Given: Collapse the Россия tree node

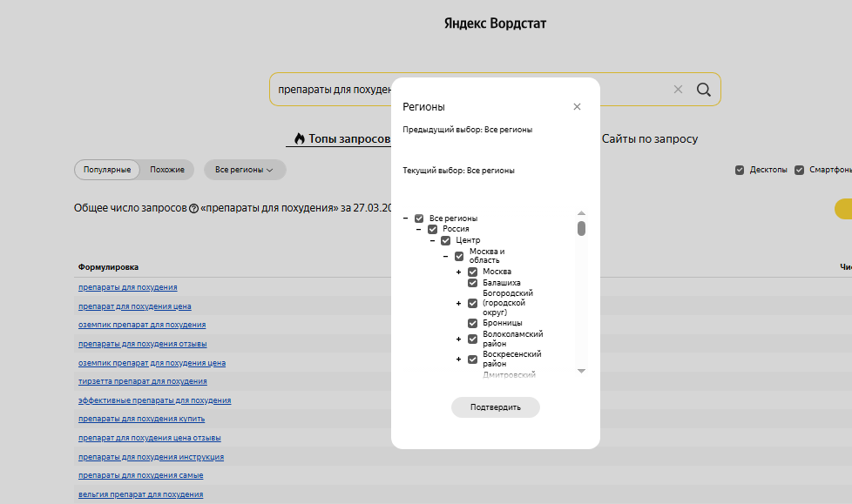Looking at the screenshot, I should click(419, 229).
